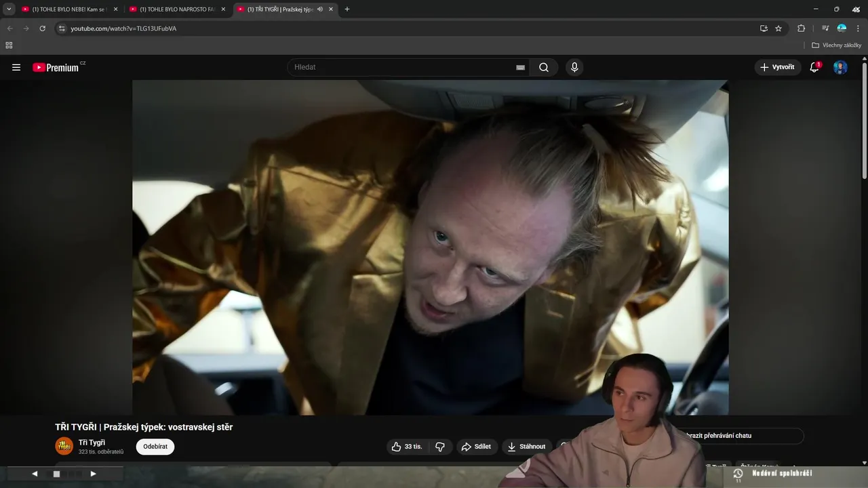868x488 pixels.
Task: Click the scrollbar down arrow
Action: tap(864, 463)
